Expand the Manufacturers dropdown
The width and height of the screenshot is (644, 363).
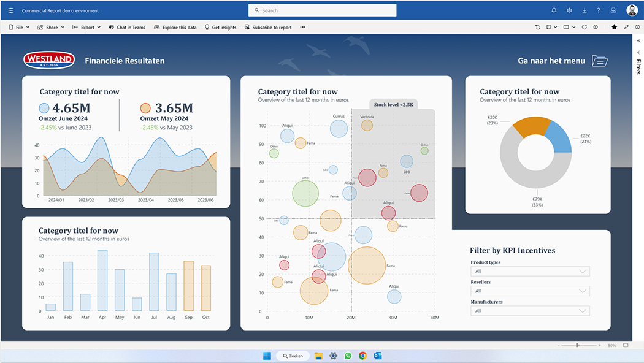point(530,311)
